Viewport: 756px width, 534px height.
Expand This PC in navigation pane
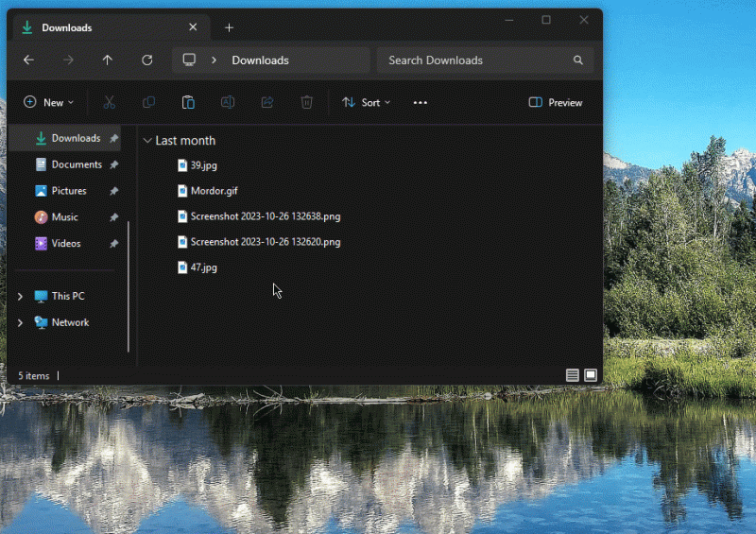(20, 296)
